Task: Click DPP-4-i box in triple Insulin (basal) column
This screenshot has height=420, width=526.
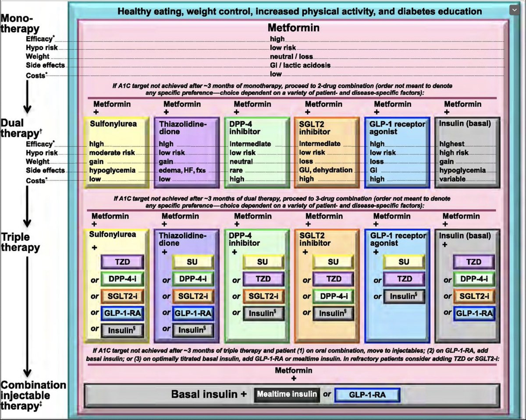Action: [x=474, y=279]
